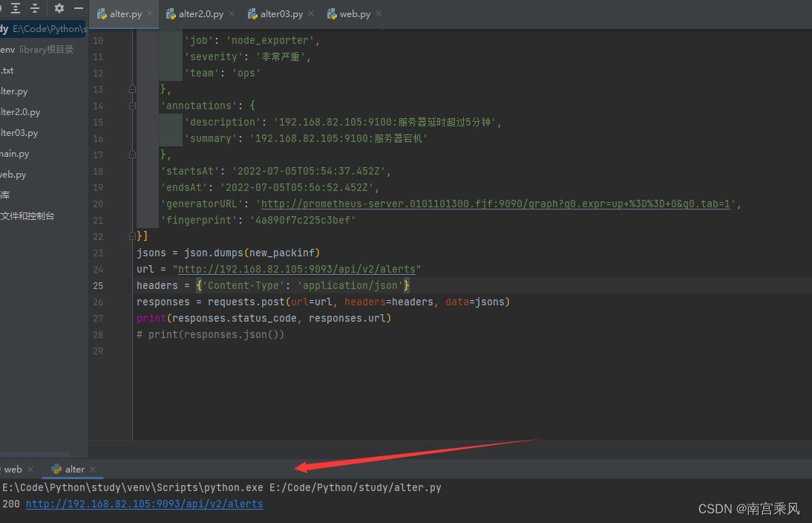Switch to the alter2.0.py editor tab
The image size is (812, 523).
(x=201, y=14)
